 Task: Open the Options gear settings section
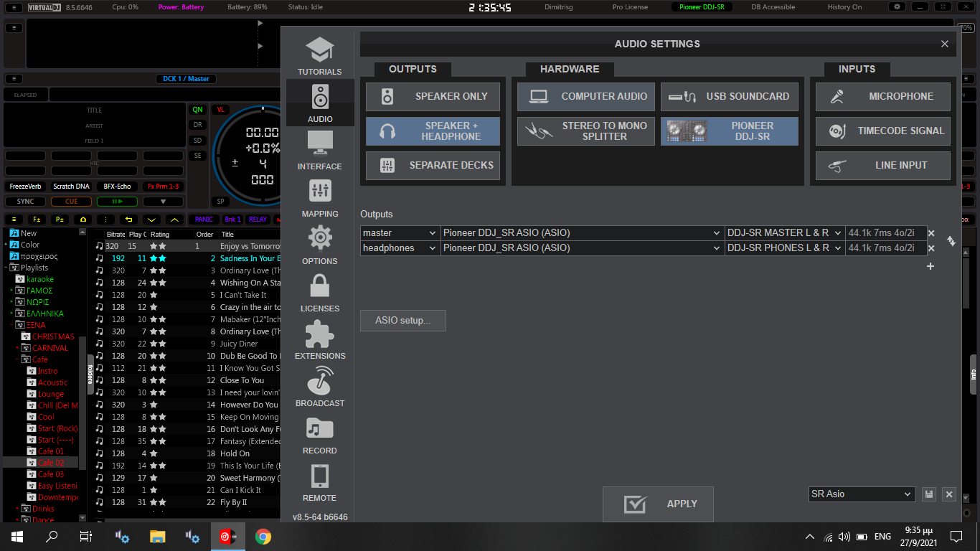point(320,245)
